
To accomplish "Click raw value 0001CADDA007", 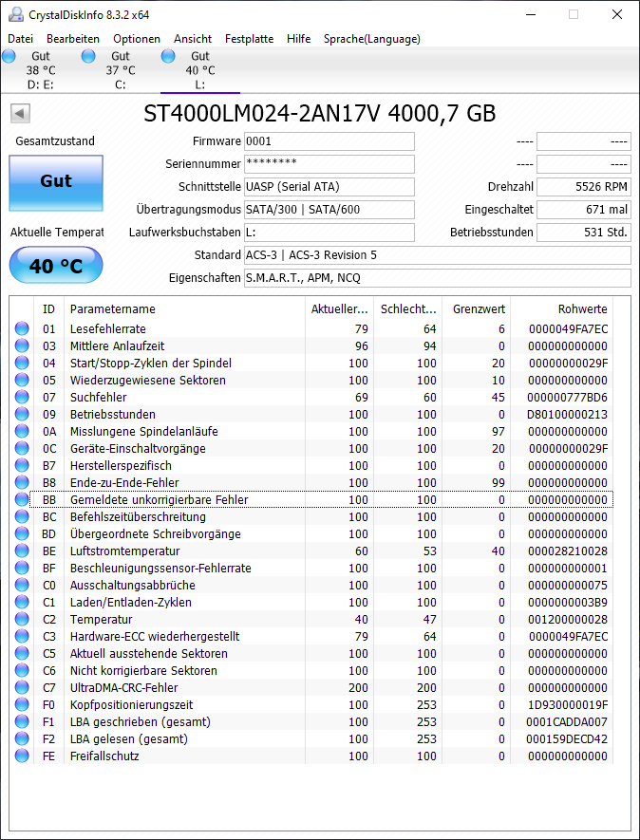I will point(567,722).
